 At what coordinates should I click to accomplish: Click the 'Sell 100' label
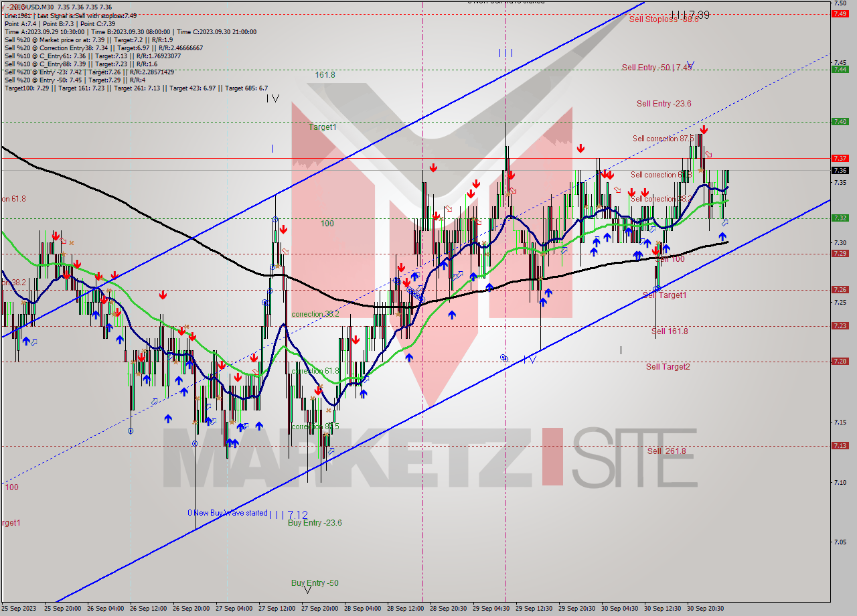(x=670, y=259)
